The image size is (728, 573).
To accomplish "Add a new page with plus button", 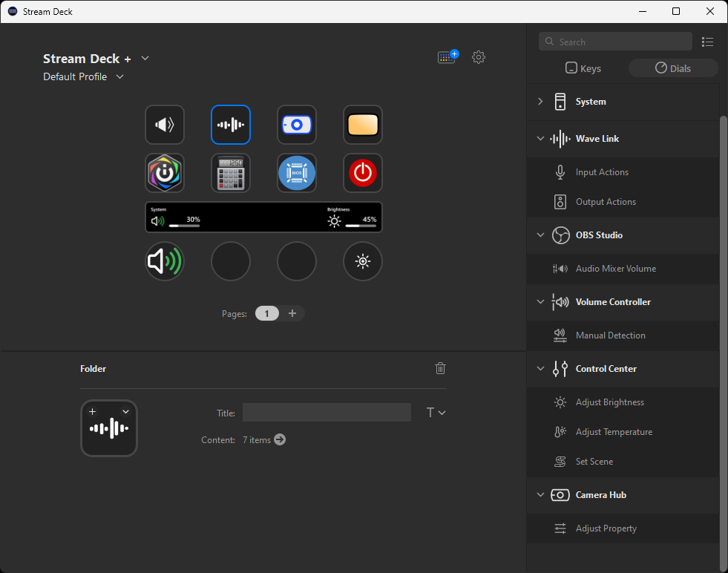I will coord(292,313).
